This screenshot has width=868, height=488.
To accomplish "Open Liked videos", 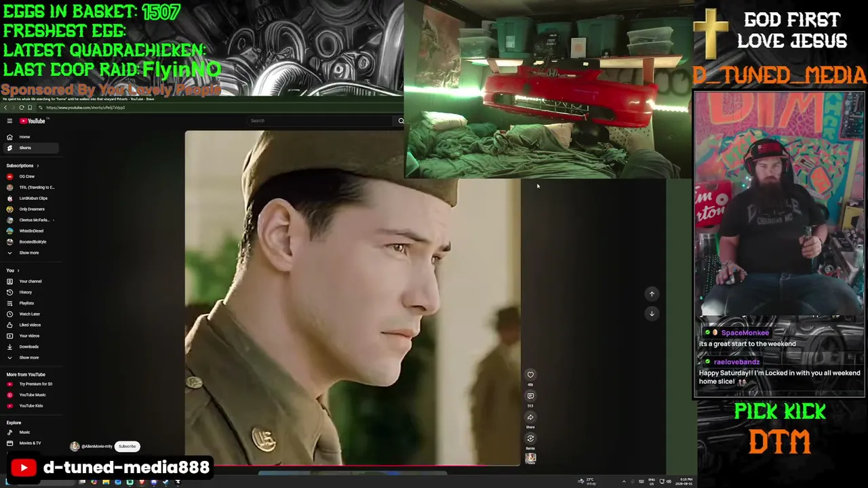I will click(30, 325).
